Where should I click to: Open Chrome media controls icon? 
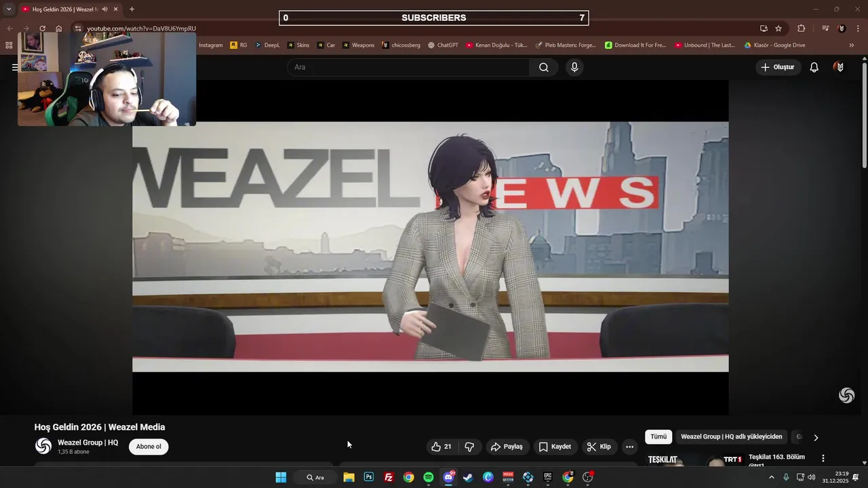pos(825,28)
